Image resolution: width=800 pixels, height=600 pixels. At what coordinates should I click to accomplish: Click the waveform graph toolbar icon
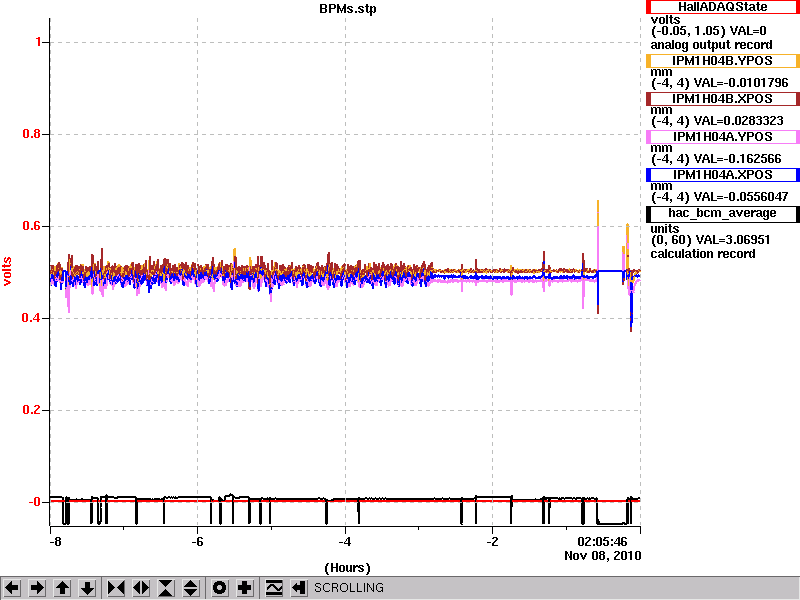[274, 588]
